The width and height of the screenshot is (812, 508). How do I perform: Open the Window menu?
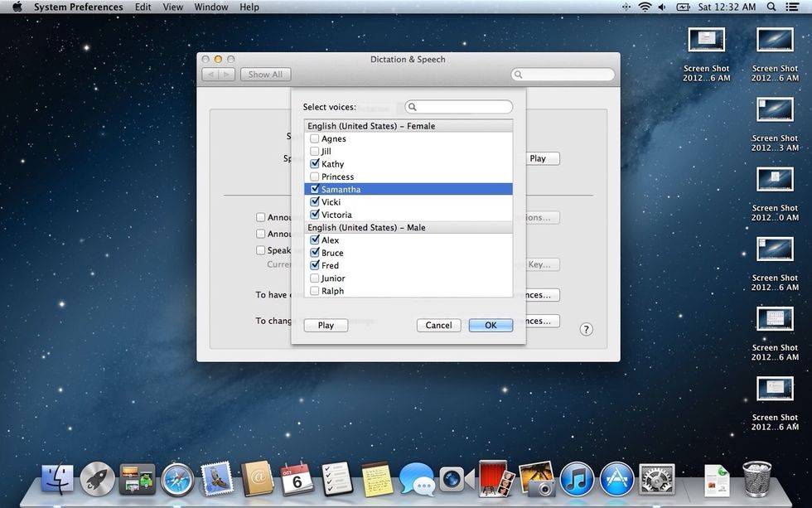[x=211, y=7]
